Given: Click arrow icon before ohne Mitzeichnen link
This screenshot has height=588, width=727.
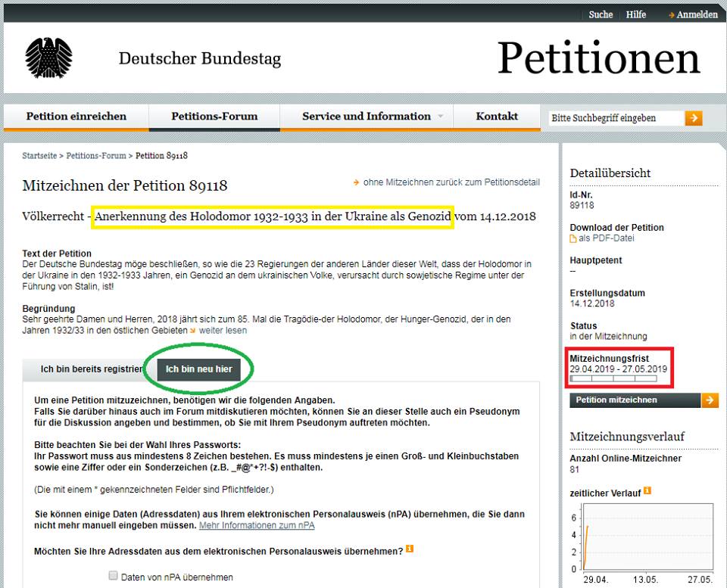Looking at the screenshot, I should tap(356, 182).
